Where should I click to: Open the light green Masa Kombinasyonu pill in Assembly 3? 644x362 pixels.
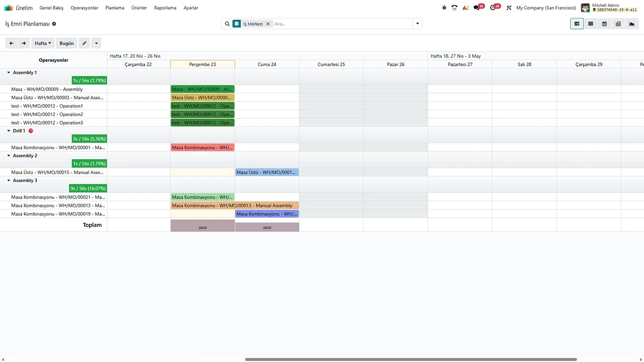(202, 197)
